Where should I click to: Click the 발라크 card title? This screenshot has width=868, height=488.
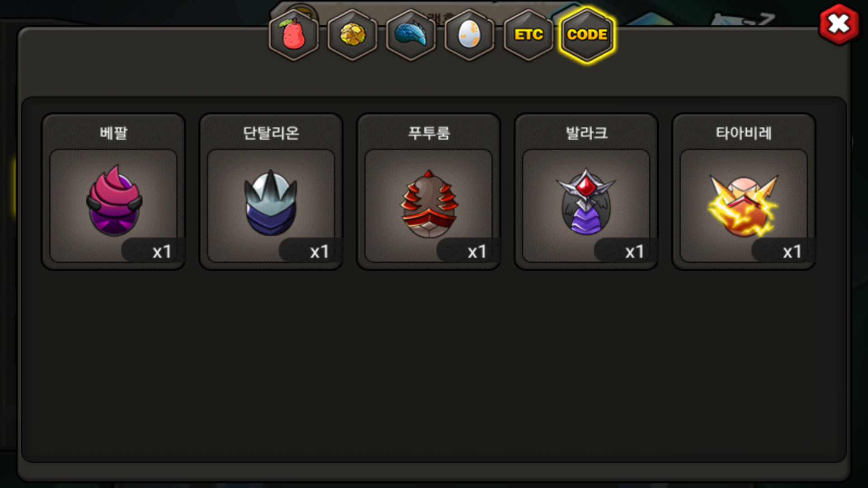pos(586,133)
